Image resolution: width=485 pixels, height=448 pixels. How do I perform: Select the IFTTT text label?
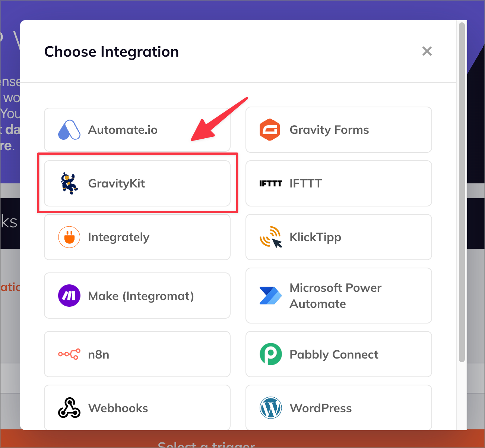[306, 183]
